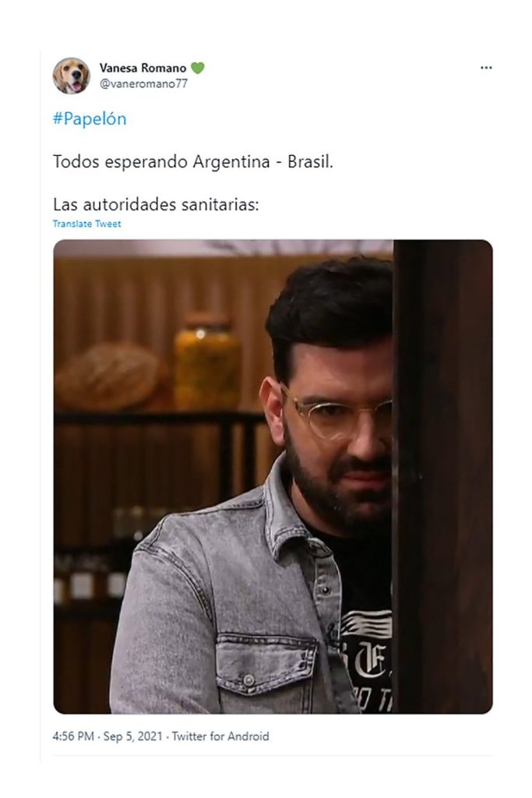Image resolution: width=532 pixels, height=798 pixels.
Task: Click the Twitter for Android source label
Action: [220, 736]
